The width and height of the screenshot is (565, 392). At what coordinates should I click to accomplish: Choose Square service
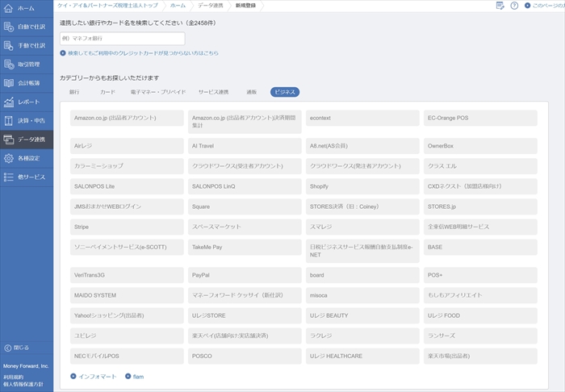[245, 206]
